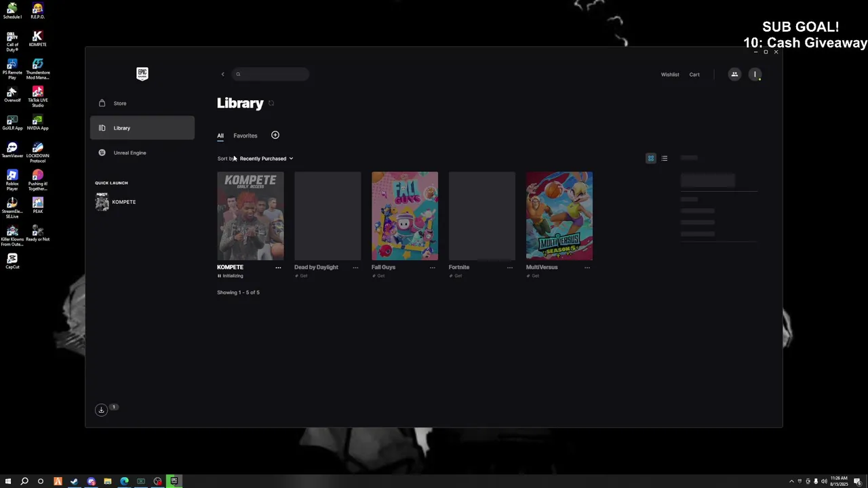Open the R.E.P.O. desktop shortcut
This screenshot has height=488, width=868.
point(37,11)
